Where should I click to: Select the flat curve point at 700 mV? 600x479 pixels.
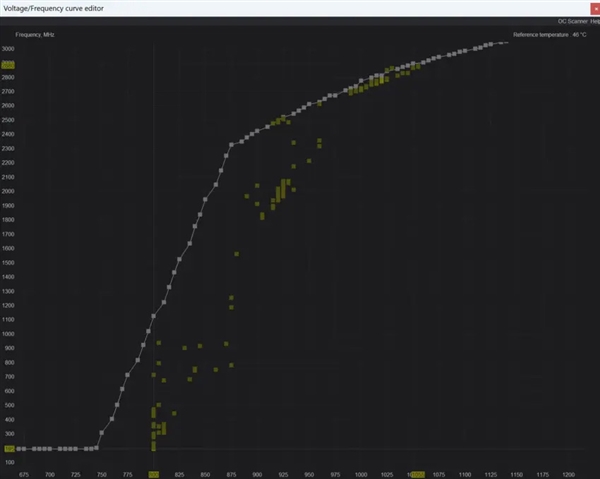click(50, 449)
